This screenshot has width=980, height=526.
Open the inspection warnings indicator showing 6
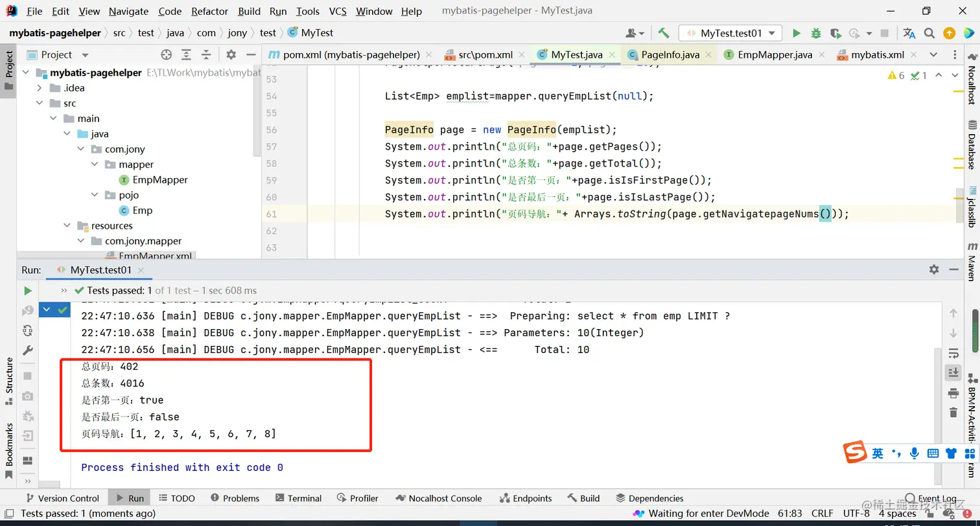point(896,76)
